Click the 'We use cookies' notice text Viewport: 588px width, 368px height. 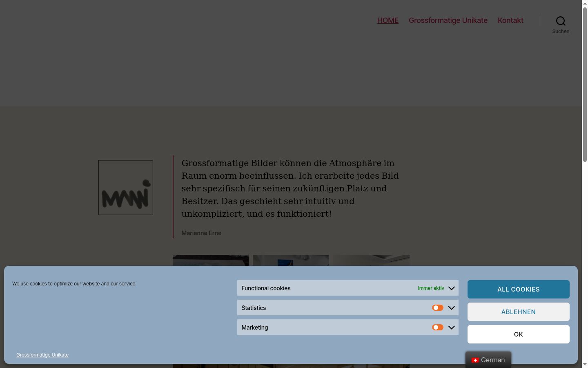click(x=74, y=284)
